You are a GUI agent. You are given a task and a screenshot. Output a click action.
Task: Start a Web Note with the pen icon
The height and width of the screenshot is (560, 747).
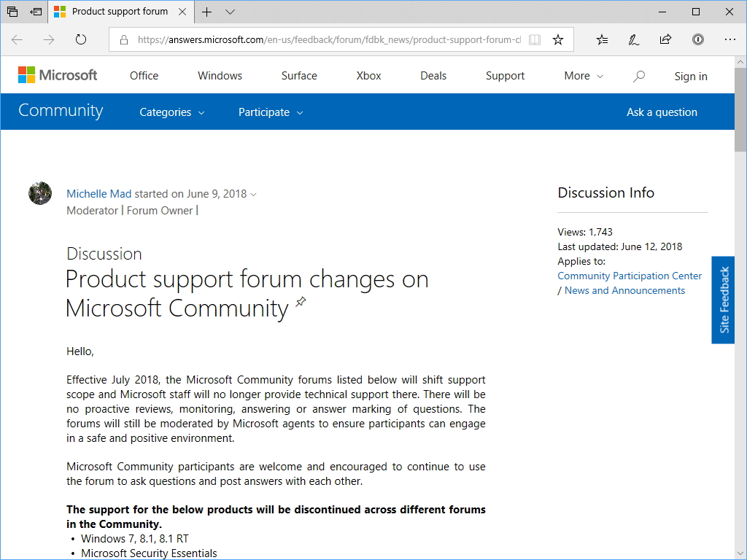(633, 39)
